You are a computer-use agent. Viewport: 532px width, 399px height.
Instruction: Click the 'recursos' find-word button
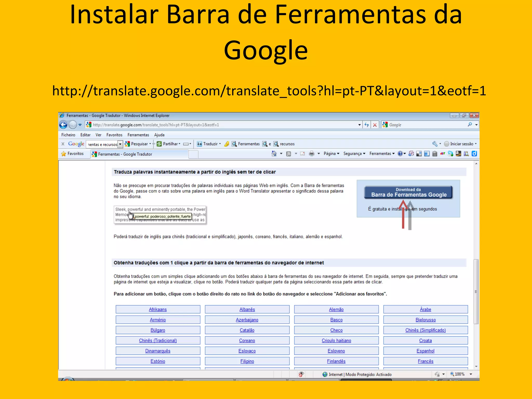(x=284, y=144)
